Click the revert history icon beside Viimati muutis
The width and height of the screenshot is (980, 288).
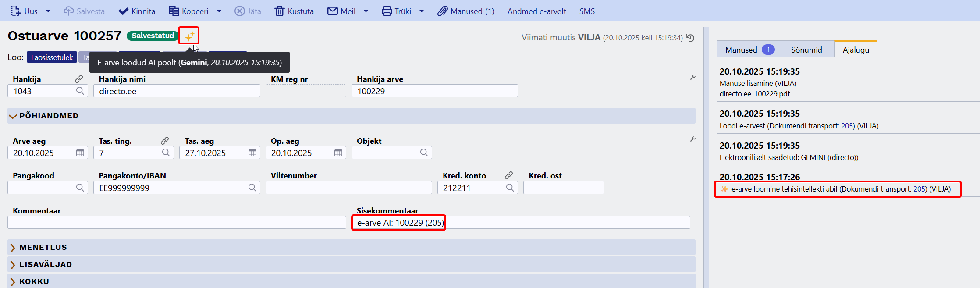coord(690,38)
